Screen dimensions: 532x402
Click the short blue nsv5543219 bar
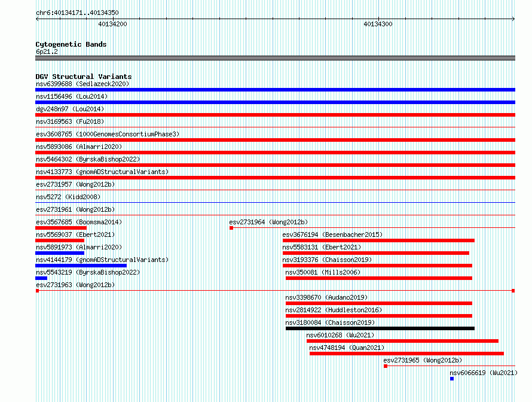click(41, 278)
